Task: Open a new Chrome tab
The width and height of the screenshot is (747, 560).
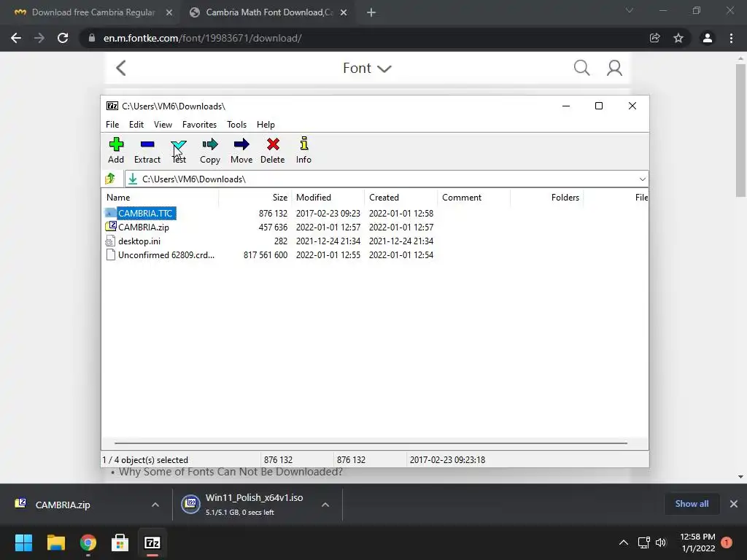Action: [x=371, y=13]
